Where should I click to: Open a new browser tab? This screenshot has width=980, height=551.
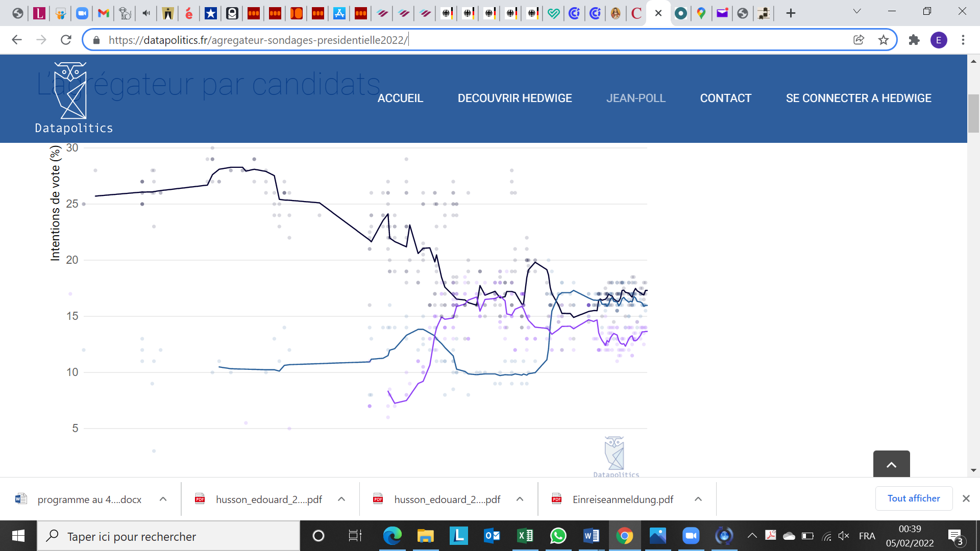click(791, 13)
